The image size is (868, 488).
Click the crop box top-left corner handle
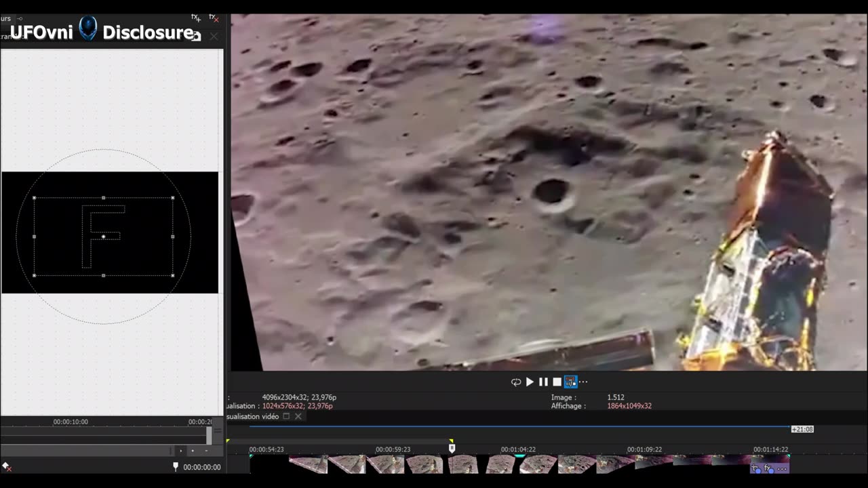click(x=34, y=198)
